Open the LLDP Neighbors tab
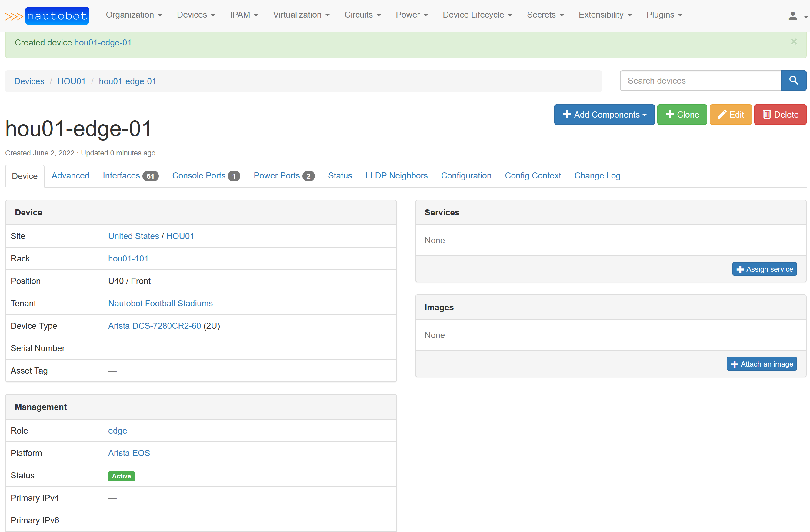 pos(396,175)
